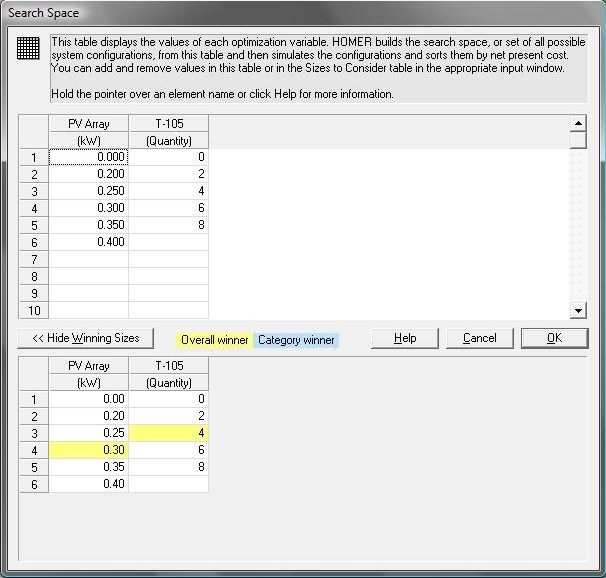Click the highlighted 0.30 winning PV Array cell

(x=89, y=450)
